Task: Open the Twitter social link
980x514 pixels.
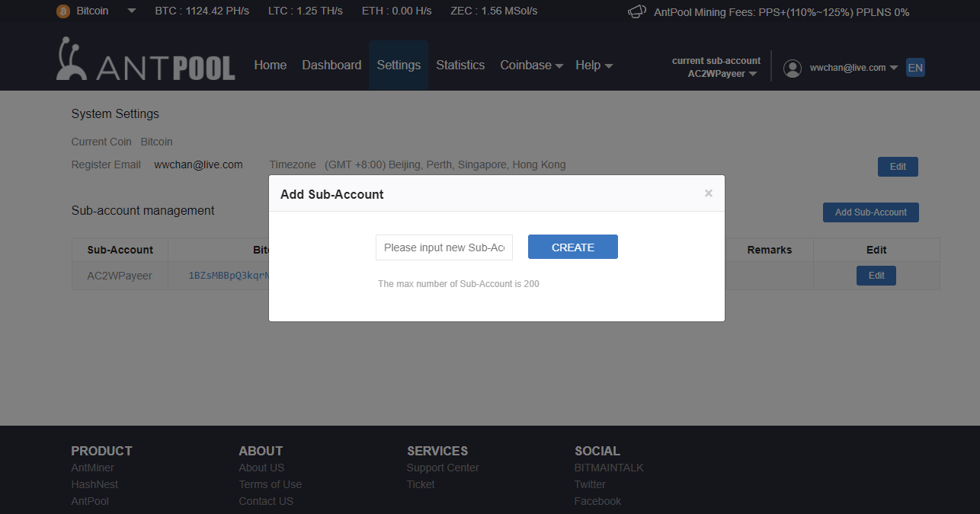Action: click(590, 484)
